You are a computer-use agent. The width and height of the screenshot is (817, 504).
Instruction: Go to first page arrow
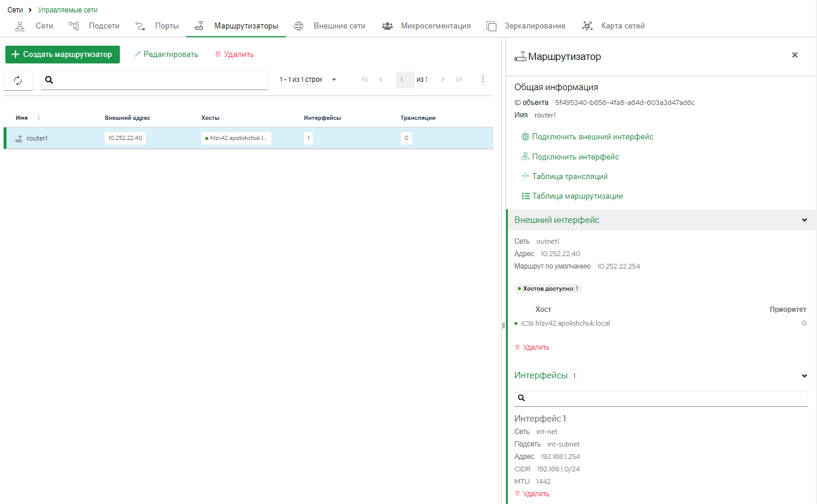pos(364,79)
